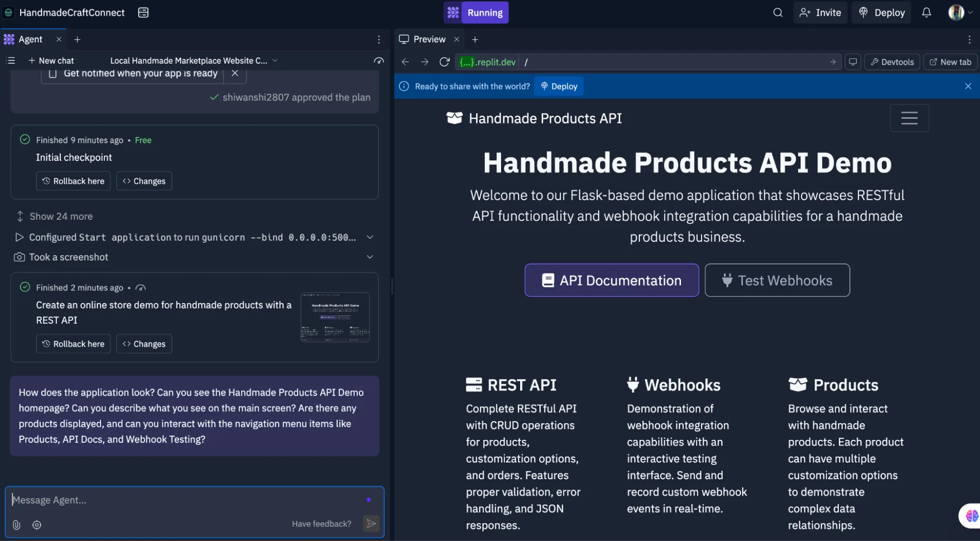The width and height of the screenshot is (980, 541).
Task: Open chat title dropdown chevron
Action: (x=275, y=60)
